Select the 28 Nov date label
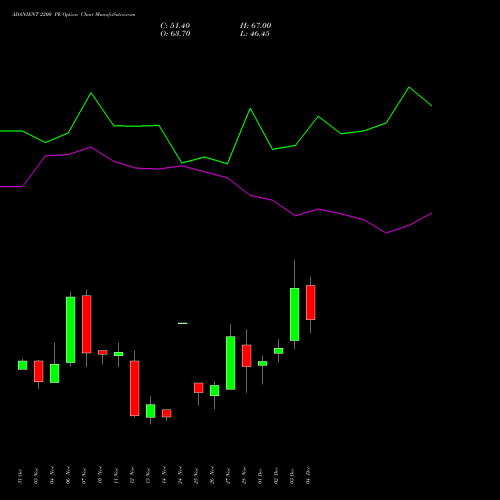Image resolution: width=500 pixels, height=500 pixels. click(x=244, y=475)
